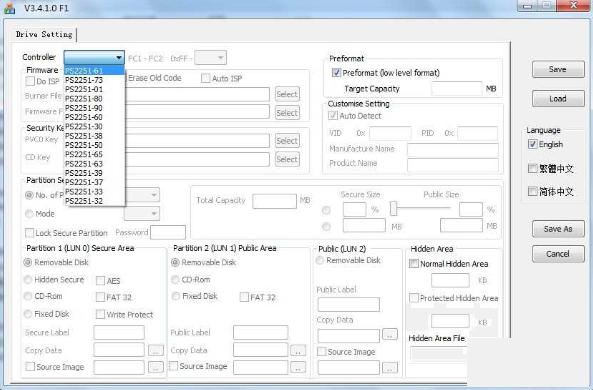Click the Target Capacity input field
593x390 pixels.
coord(456,89)
